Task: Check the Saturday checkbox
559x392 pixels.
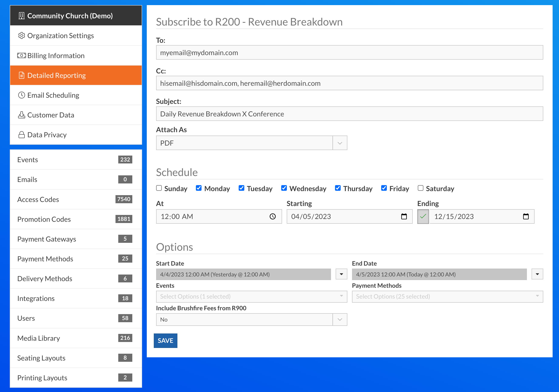Action: click(421, 188)
